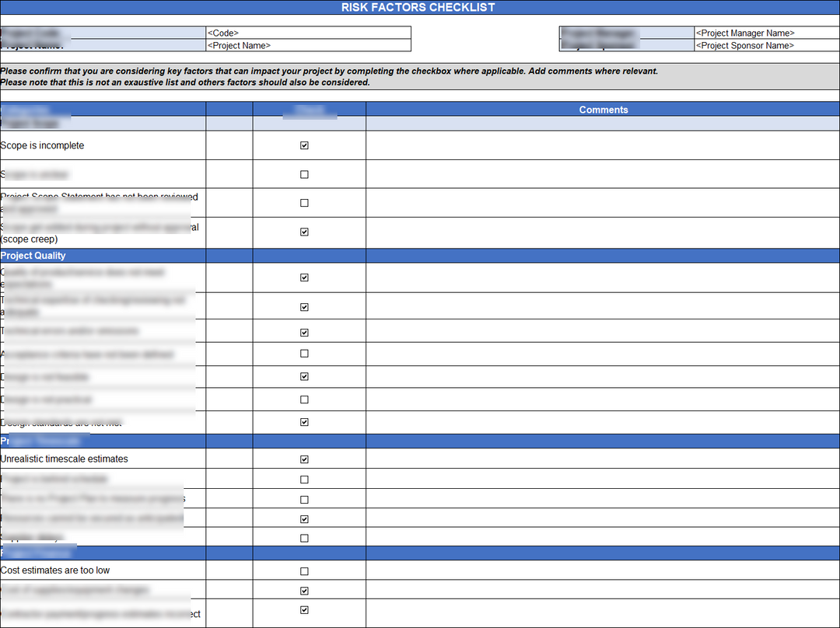Uncheck the "Scope is incomplete" checkbox

(x=304, y=145)
